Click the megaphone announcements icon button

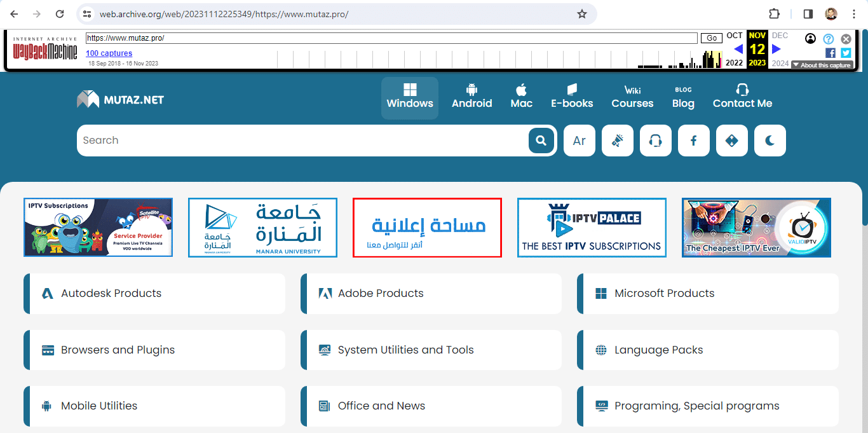click(x=617, y=141)
